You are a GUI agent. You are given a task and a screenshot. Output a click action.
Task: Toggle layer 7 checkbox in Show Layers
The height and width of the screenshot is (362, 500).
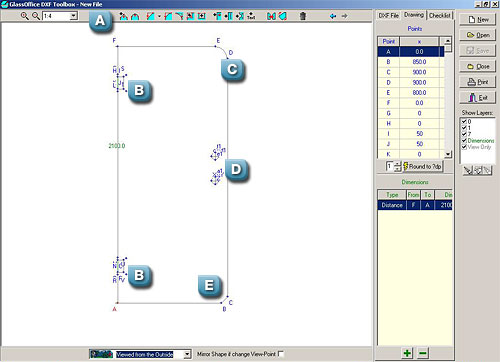point(464,134)
